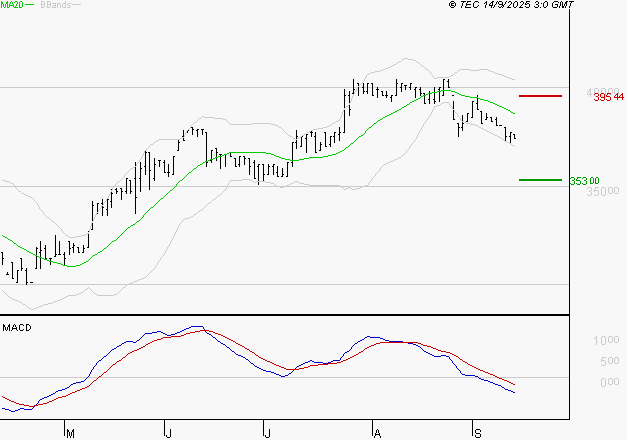Click the BBands legend label
The width and height of the screenshot is (627, 440).
pos(56,5)
